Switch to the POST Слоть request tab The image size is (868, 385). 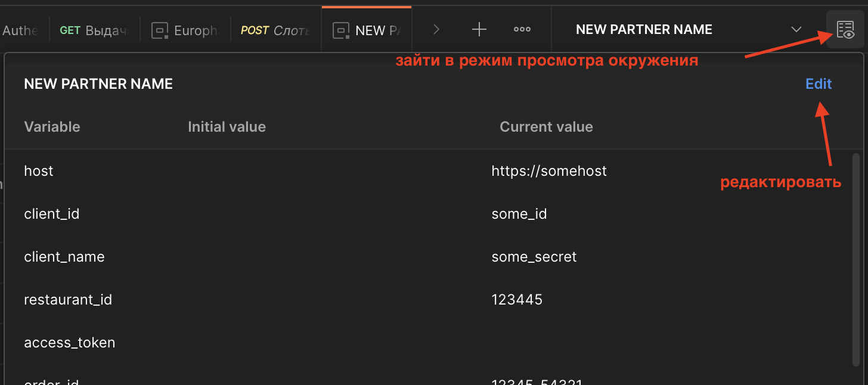click(275, 30)
